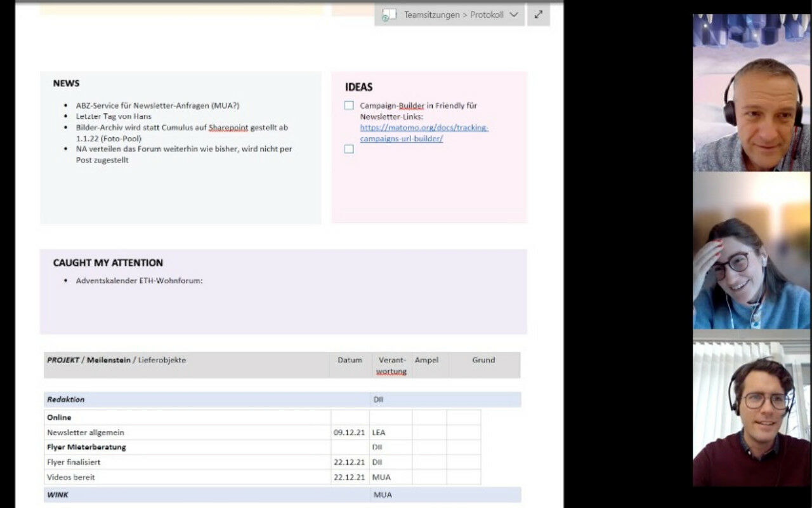Image resolution: width=812 pixels, height=508 pixels.
Task: Select the bottom participant video tile
Action: 751,413
